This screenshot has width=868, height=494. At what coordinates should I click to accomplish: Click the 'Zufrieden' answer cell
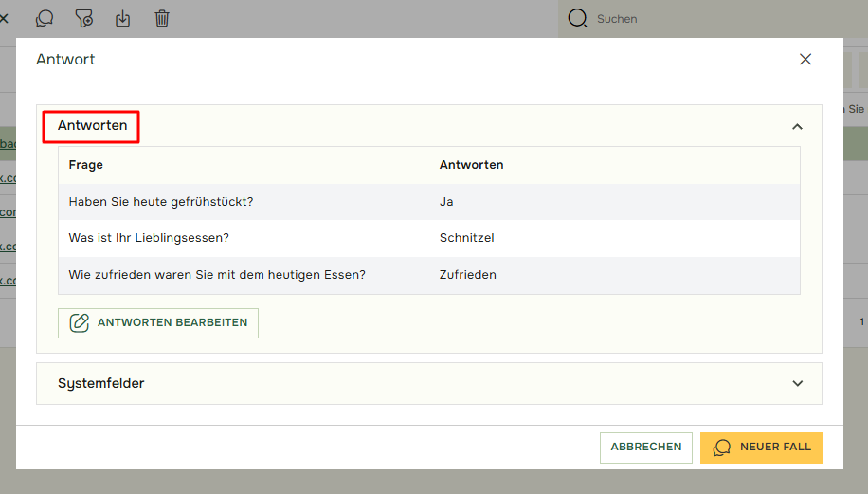467,275
